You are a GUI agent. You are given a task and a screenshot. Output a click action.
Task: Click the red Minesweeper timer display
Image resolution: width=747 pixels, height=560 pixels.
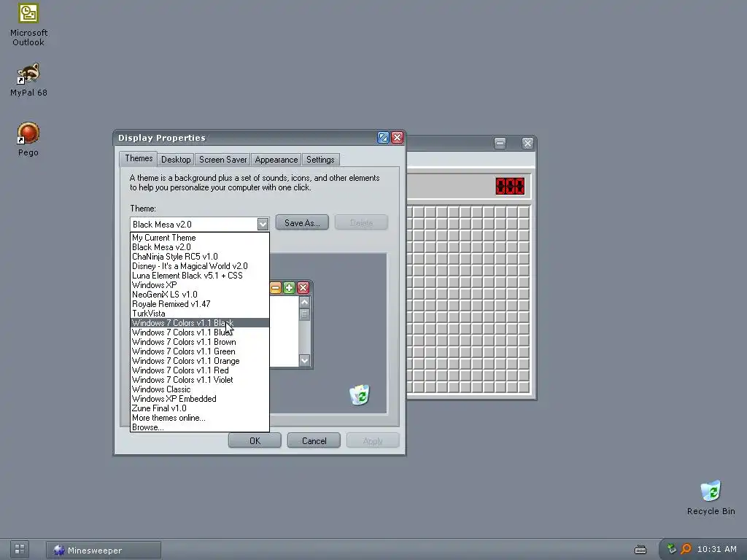510,186
